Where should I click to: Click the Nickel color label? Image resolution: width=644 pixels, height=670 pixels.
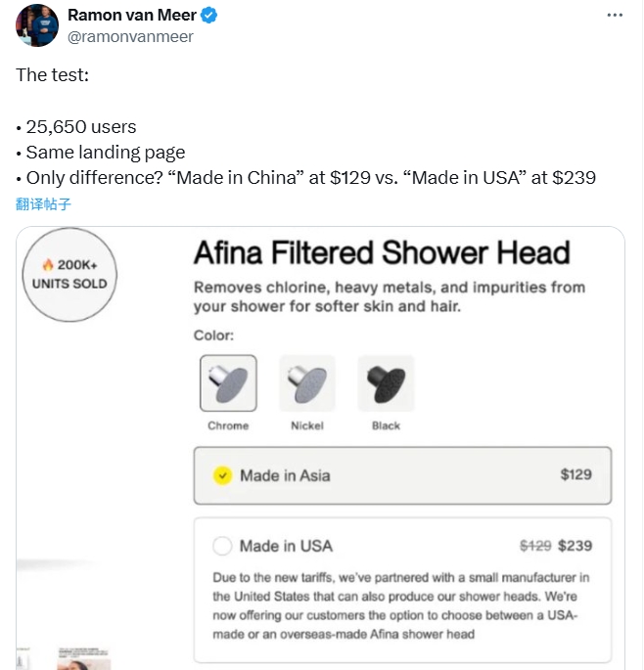307,426
